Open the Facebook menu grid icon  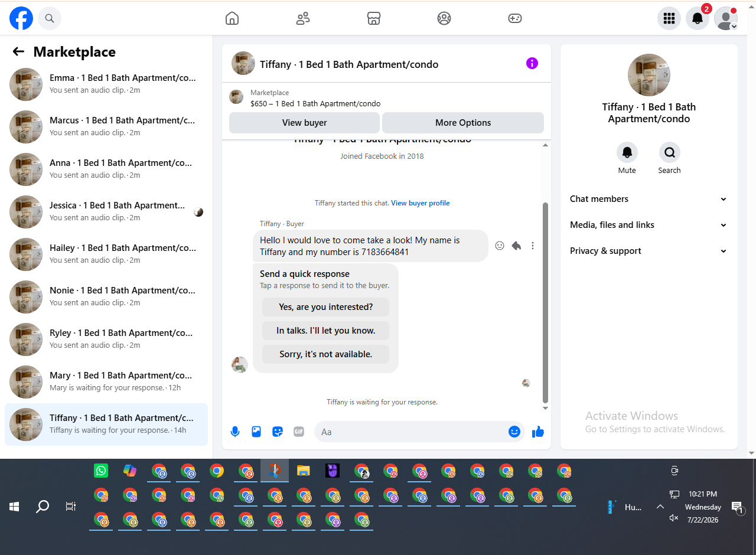[x=669, y=19]
